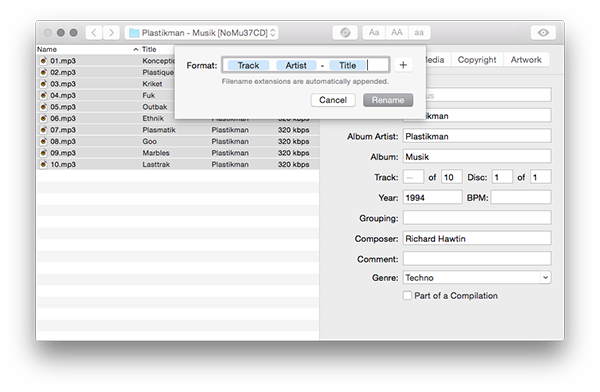Click the Cancel button
The image size is (600, 392).
[x=333, y=100]
